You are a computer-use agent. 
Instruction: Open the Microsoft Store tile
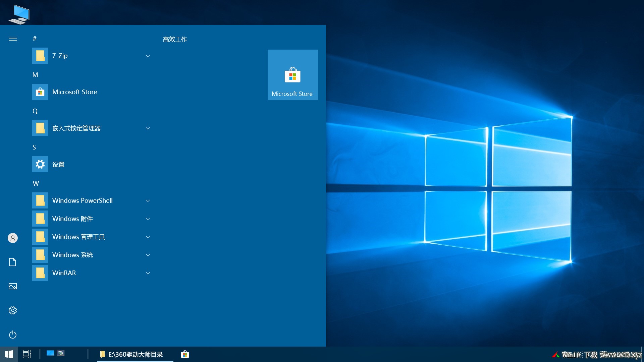coord(293,75)
